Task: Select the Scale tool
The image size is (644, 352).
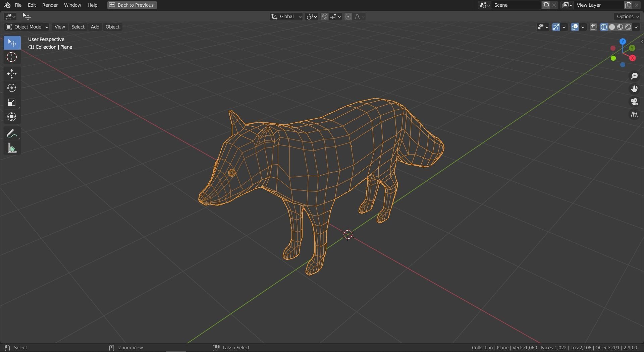Action: [12, 103]
